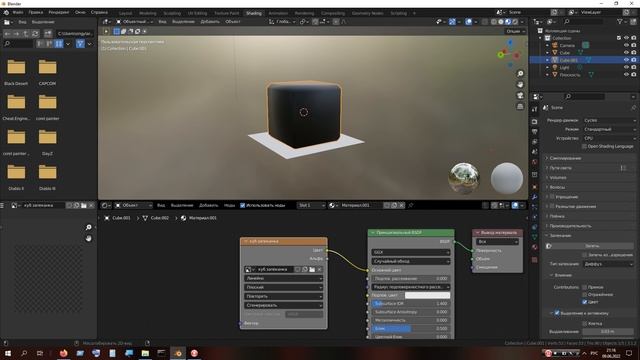The image size is (640, 360).
Task: Open the 'Правка' menu
Action: click(36, 12)
